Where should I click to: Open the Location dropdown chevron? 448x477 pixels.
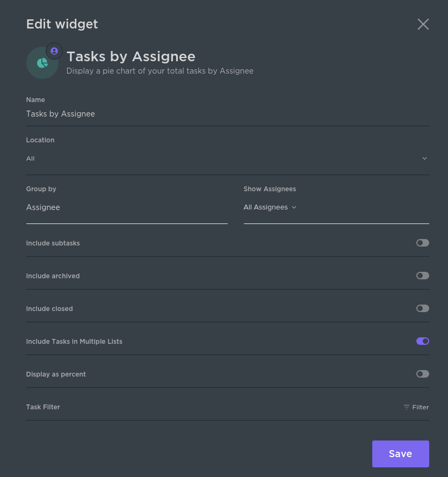(x=424, y=158)
